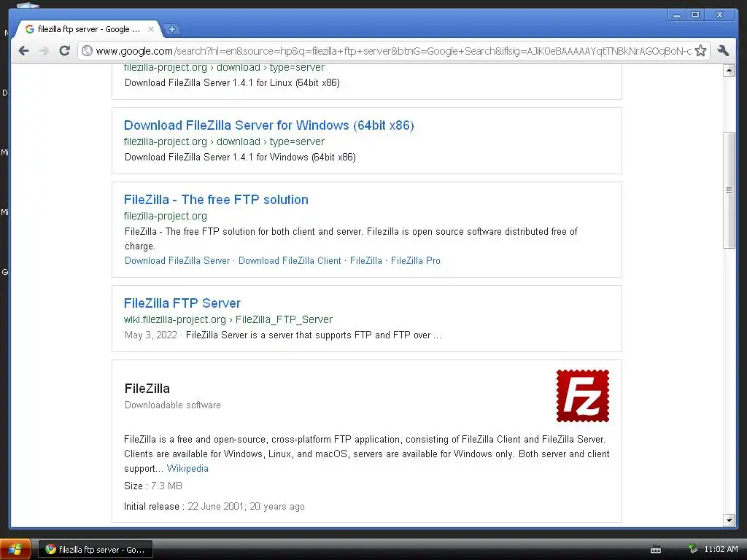
Task: Click the scrollbar down arrow
Action: coord(729,520)
